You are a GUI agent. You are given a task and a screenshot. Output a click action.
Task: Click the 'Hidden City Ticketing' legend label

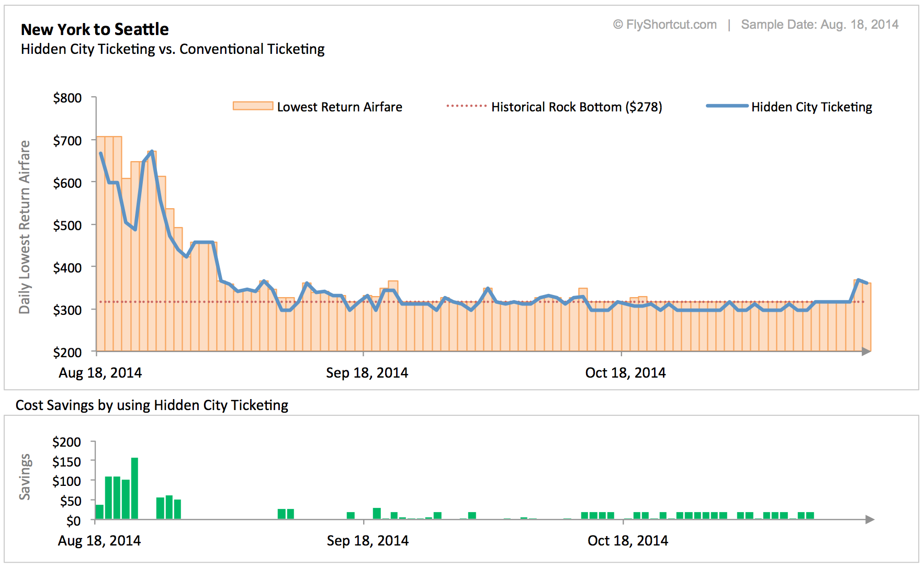812,107
